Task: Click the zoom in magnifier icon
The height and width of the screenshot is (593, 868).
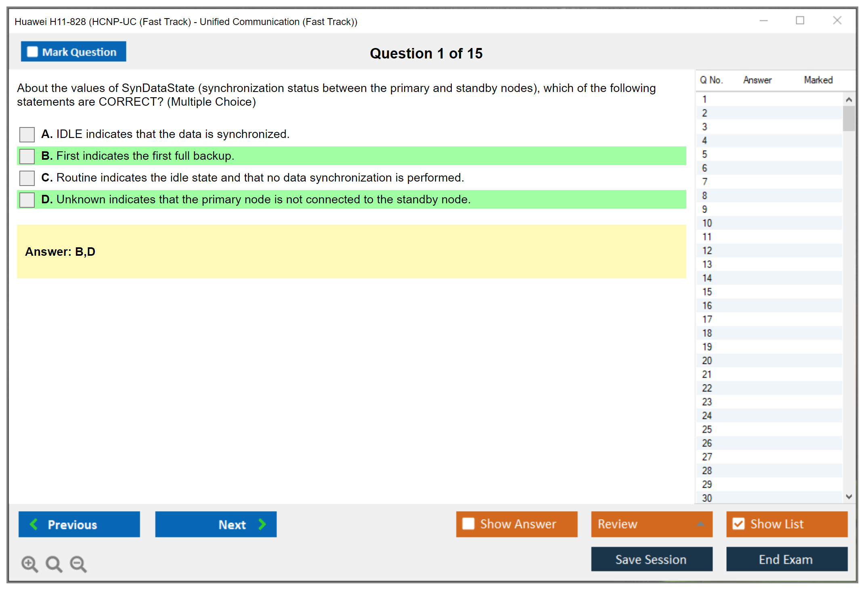Action: (x=29, y=564)
